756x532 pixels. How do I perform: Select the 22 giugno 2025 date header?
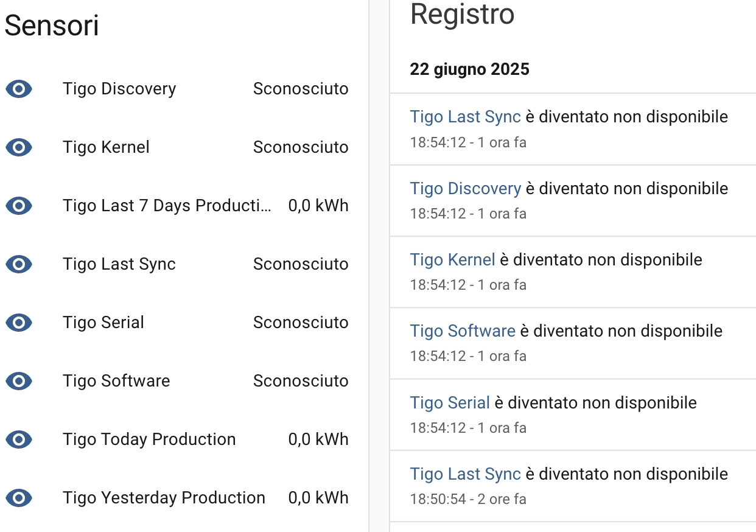(x=470, y=69)
